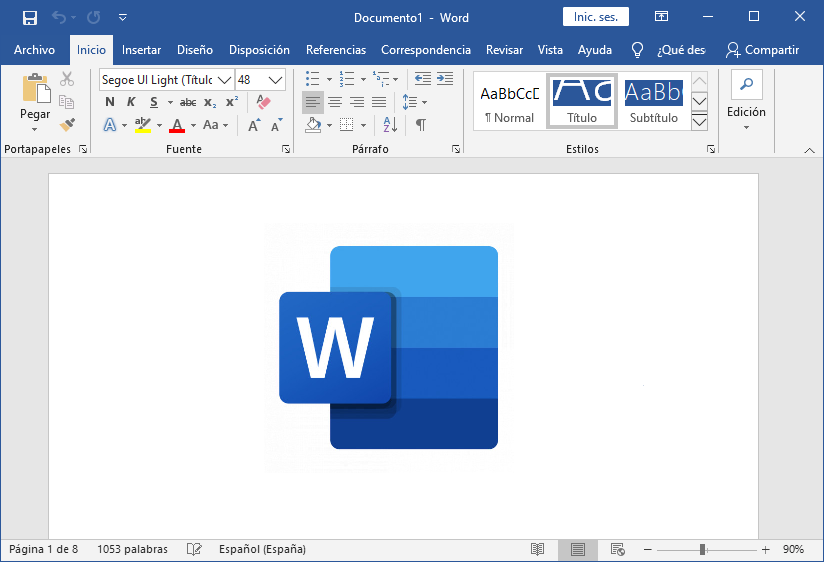Undo the last action
This screenshot has height=562, width=824.
tap(59, 18)
